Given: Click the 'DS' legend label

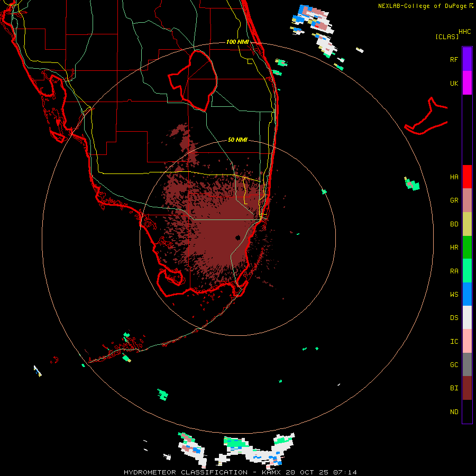Looking at the screenshot, I should [454, 318].
